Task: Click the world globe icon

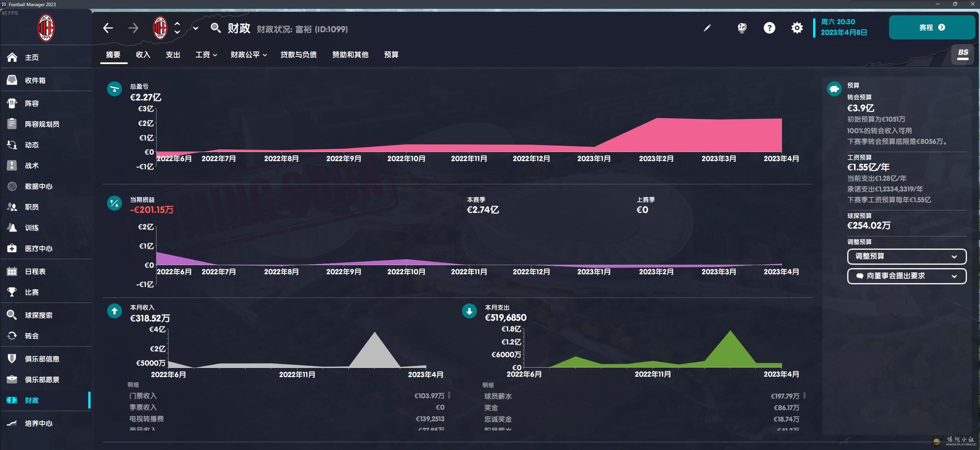Action: [742, 28]
